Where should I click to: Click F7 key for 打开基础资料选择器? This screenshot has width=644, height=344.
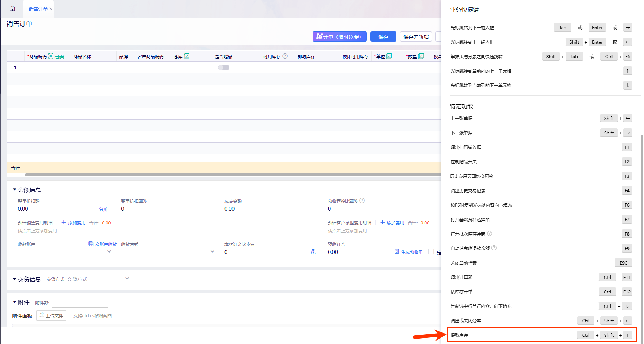pyautogui.click(x=627, y=219)
